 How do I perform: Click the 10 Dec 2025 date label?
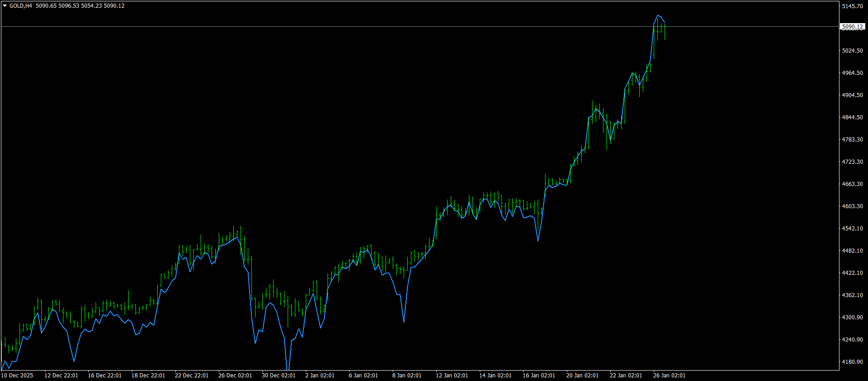point(17,376)
